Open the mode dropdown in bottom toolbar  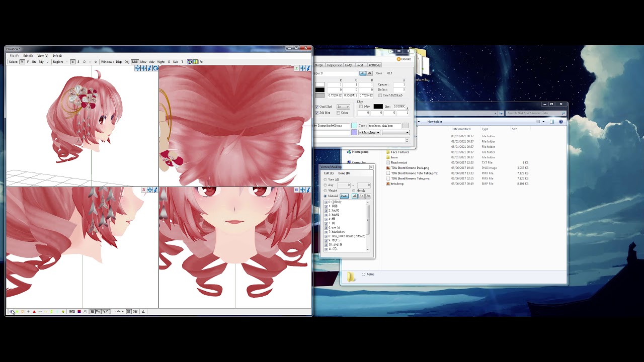point(118,312)
